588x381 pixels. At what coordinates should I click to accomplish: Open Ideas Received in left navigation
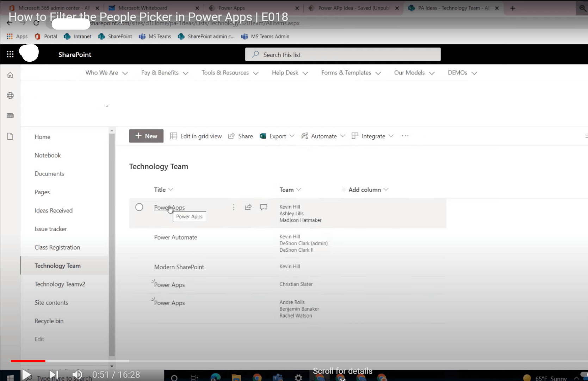[54, 210]
